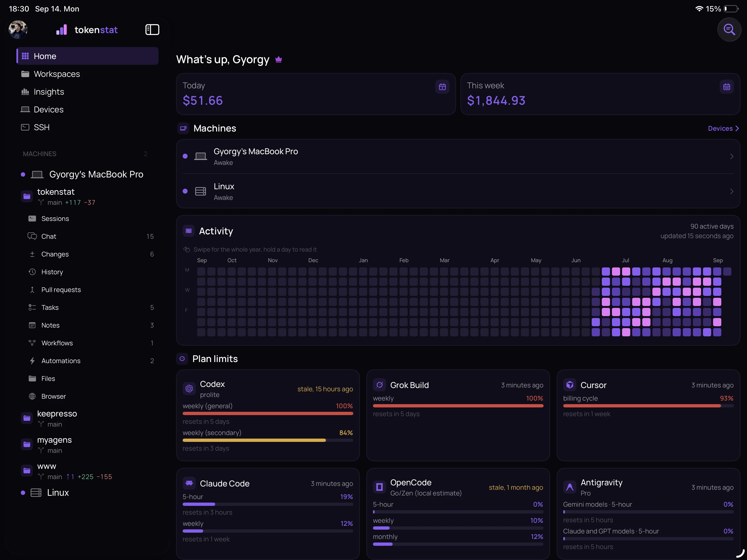Viewport: 747px width, 560px height.
Task: Tap the user profile avatar
Action: coord(18,29)
